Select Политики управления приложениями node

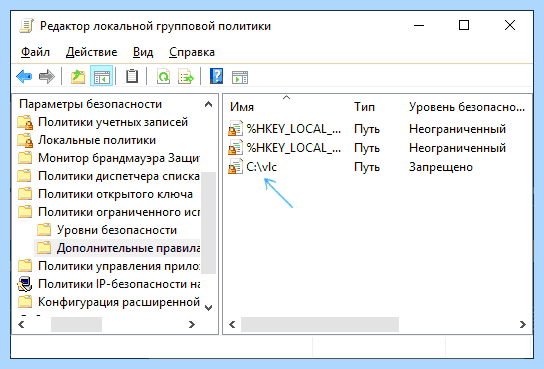119,266
